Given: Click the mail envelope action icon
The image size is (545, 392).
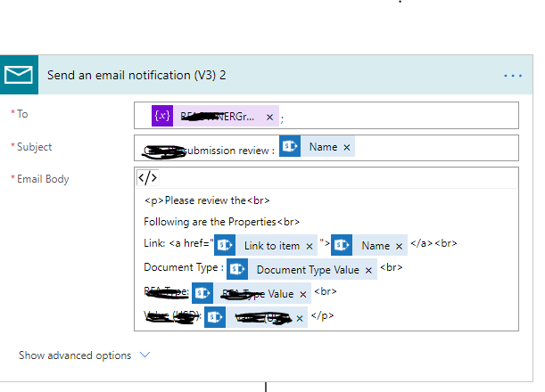Looking at the screenshot, I should pyautogui.click(x=19, y=75).
